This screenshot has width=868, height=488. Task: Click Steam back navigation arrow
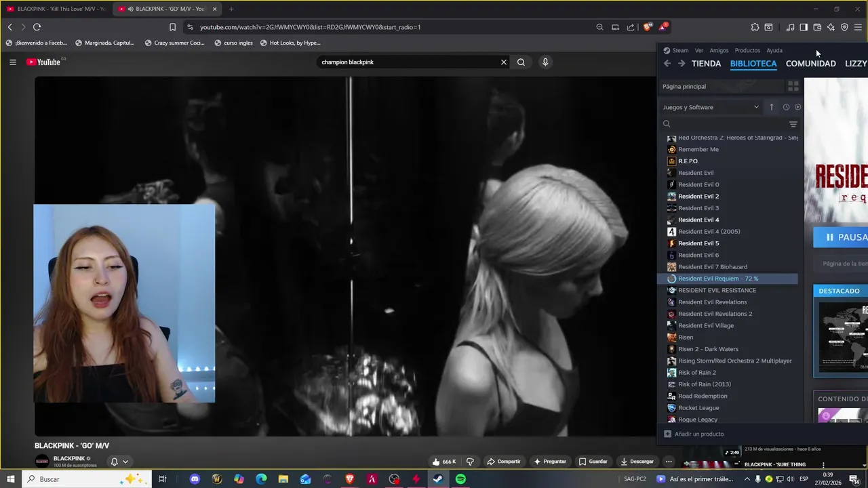667,64
